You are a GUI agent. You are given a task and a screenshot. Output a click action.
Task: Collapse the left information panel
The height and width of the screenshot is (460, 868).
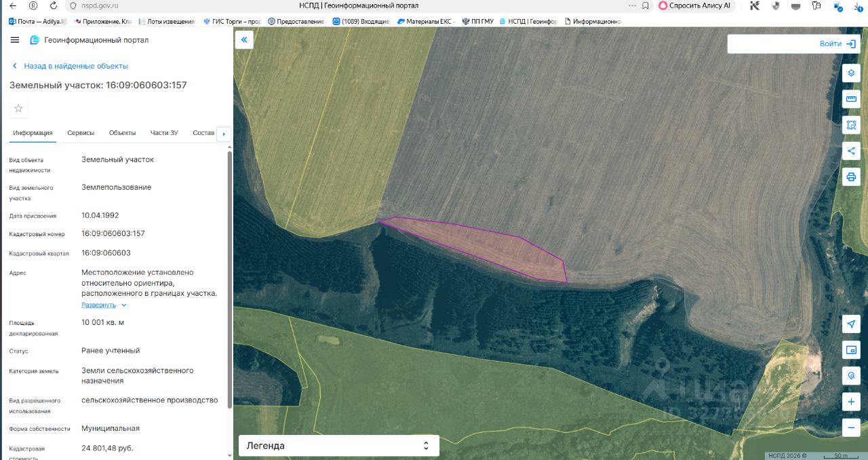click(x=244, y=40)
